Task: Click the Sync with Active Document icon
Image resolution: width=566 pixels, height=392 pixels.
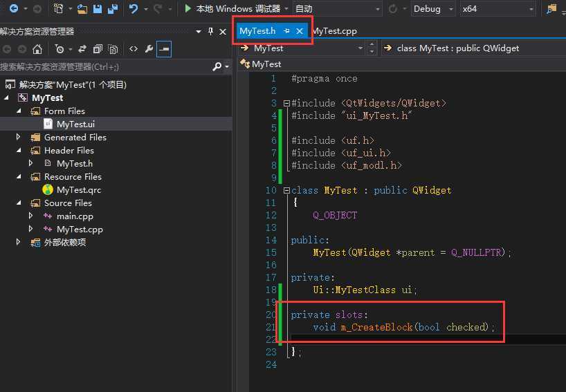Action: [82, 49]
